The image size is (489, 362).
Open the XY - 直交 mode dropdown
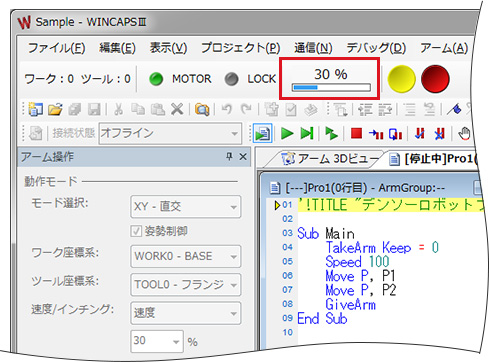coord(186,207)
